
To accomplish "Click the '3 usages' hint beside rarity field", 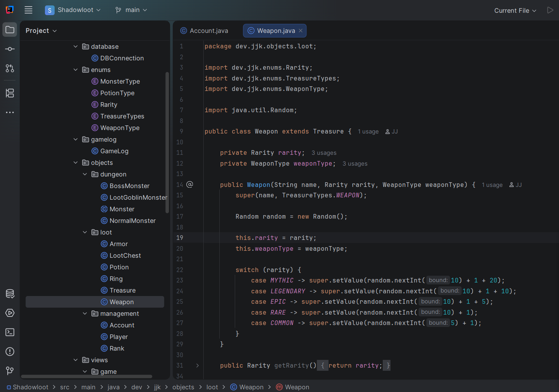I will point(324,153).
